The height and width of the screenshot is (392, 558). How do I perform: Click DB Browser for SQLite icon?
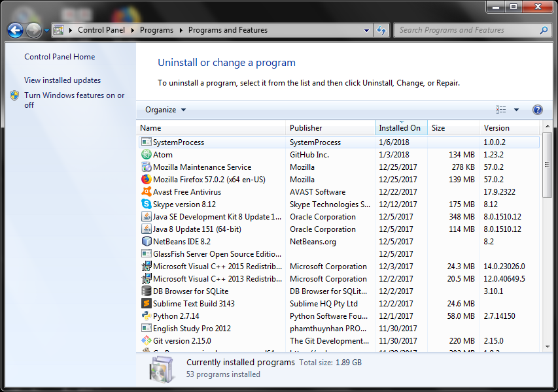tap(147, 291)
